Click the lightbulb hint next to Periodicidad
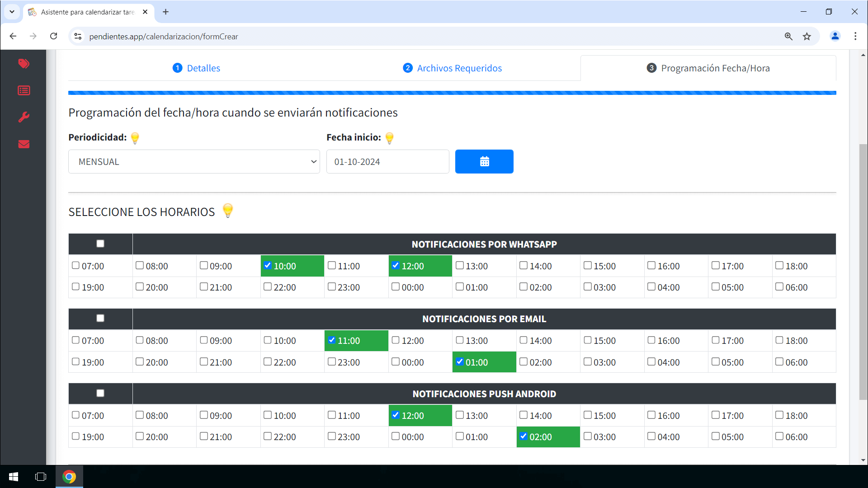This screenshot has height=488, width=868. (x=135, y=138)
